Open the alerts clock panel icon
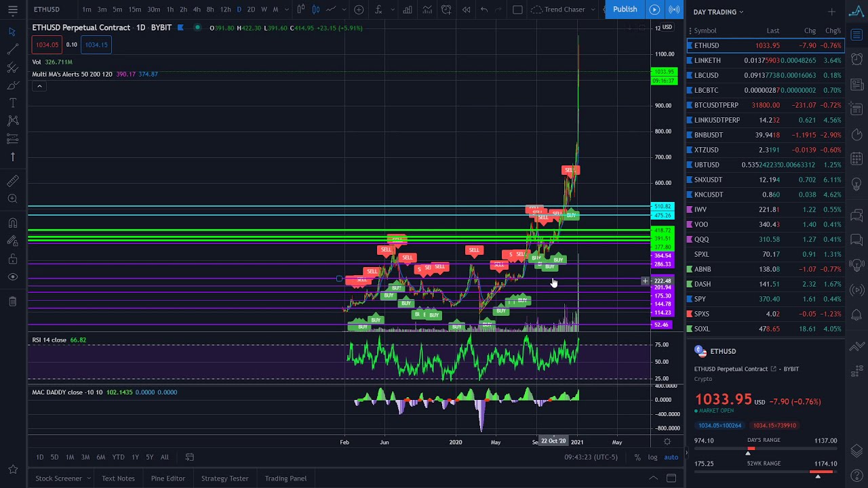868x488 pixels. pyautogui.click(x=856, y=60)
